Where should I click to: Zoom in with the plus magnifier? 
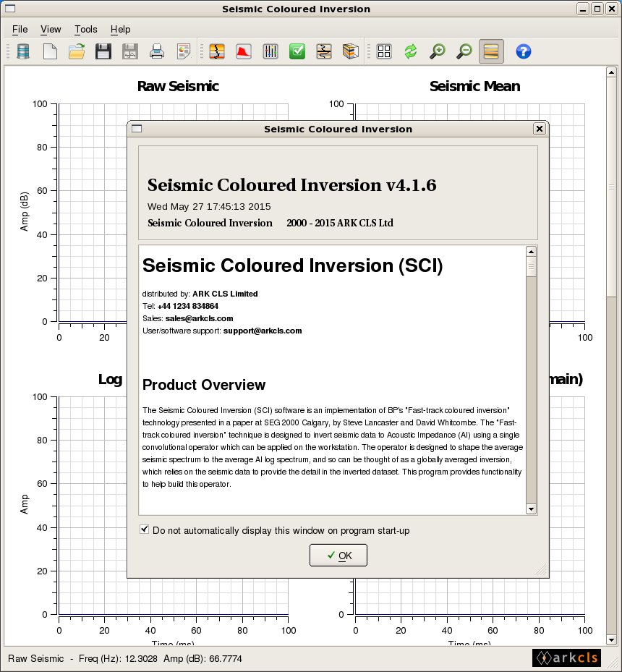[x=438, y=51]
